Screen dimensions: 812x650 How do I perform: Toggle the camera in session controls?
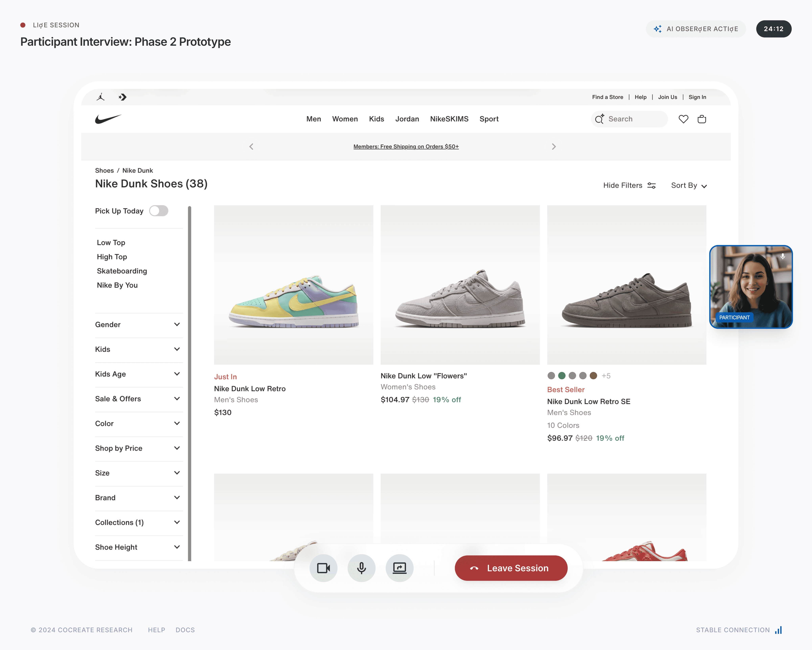(x=323, y=568)
